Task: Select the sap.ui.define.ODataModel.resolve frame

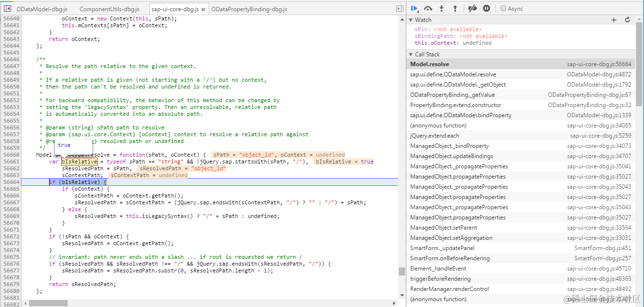Action: click(x=521, y=74)
